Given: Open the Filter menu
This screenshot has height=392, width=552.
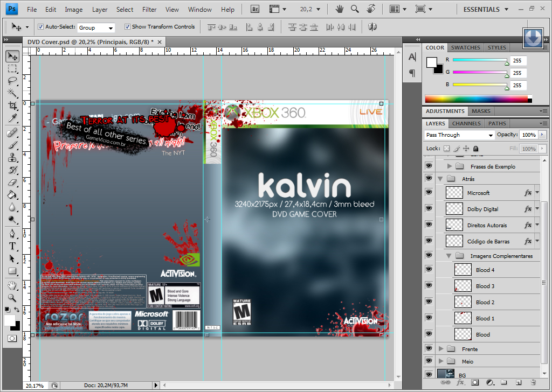Looking at the screenshot, I should pos(149,10).
